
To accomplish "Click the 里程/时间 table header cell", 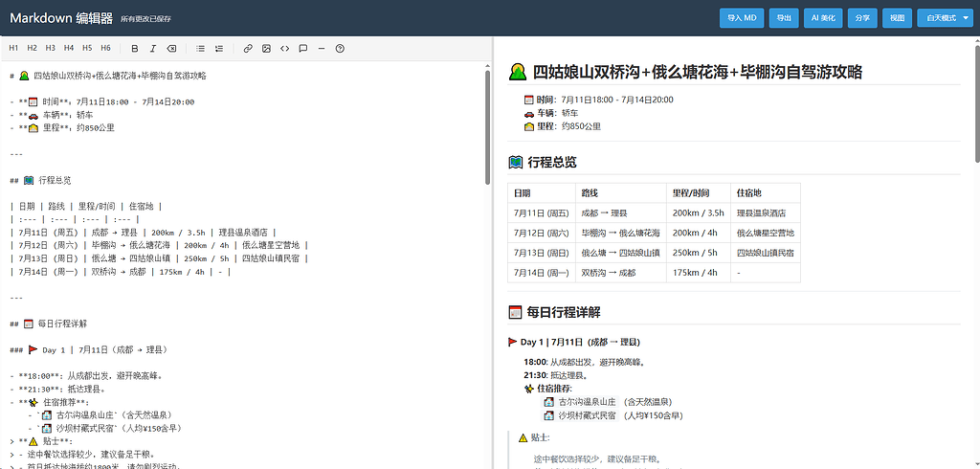I will 699,193.
